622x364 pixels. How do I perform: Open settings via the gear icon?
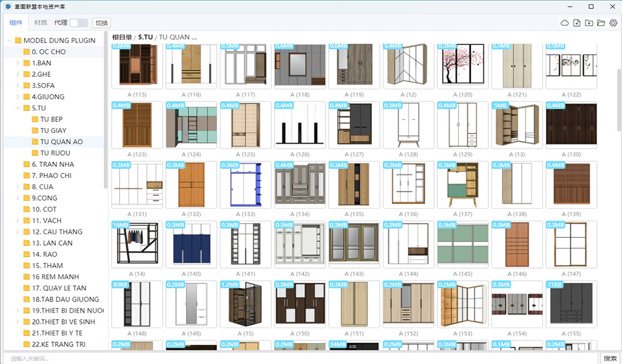click(x=613, y=23)
